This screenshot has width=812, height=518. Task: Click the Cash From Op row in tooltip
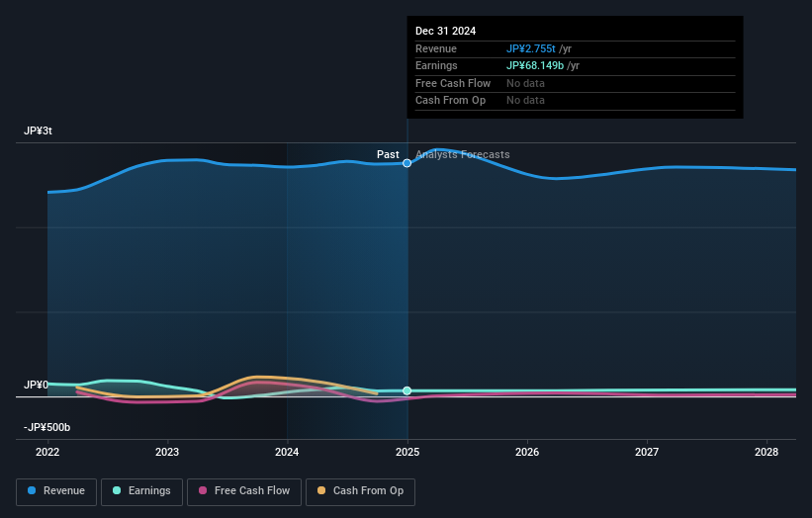575,101
